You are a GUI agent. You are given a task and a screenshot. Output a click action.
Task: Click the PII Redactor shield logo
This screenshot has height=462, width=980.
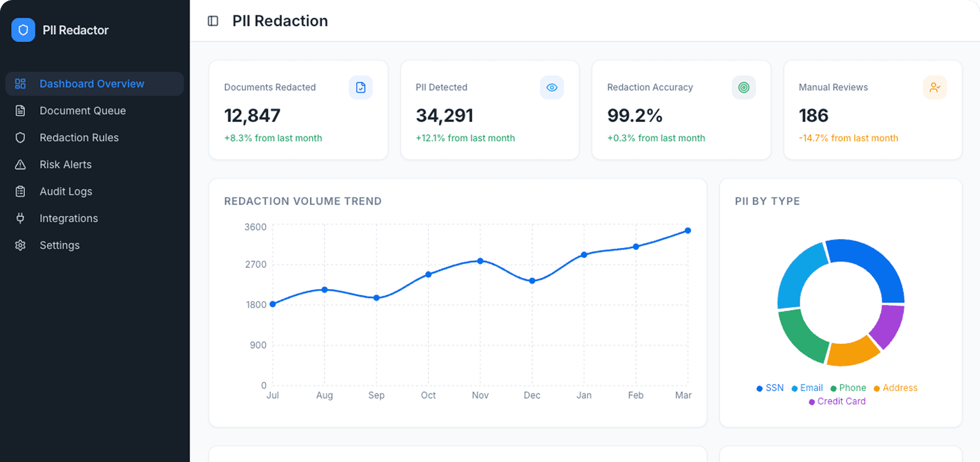(23, 30)
